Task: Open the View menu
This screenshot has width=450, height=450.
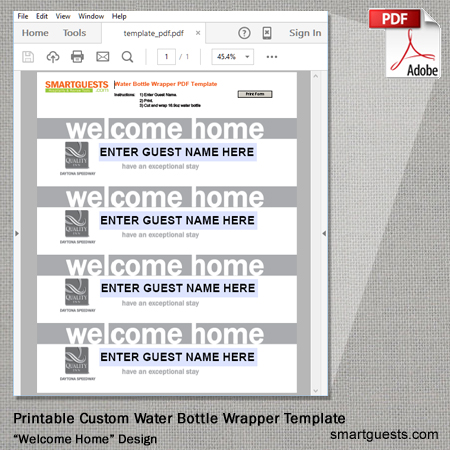Action: 63,16
